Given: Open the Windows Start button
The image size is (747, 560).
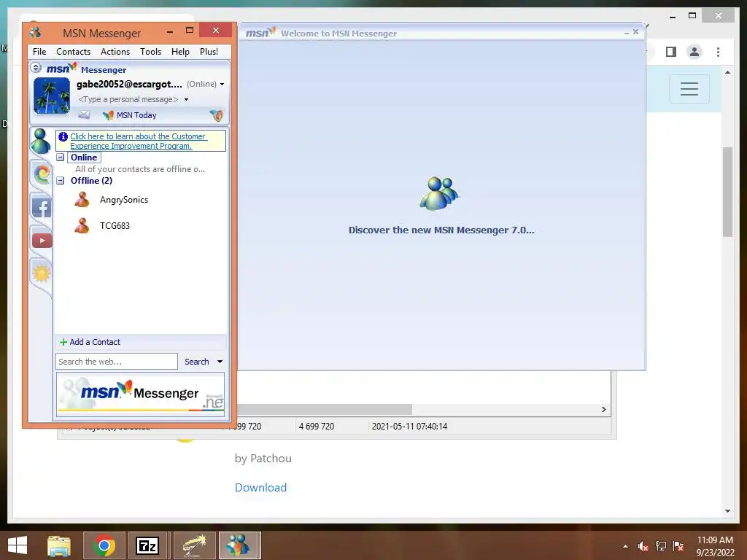Looking at the screenshot, I should click(18, 545).
